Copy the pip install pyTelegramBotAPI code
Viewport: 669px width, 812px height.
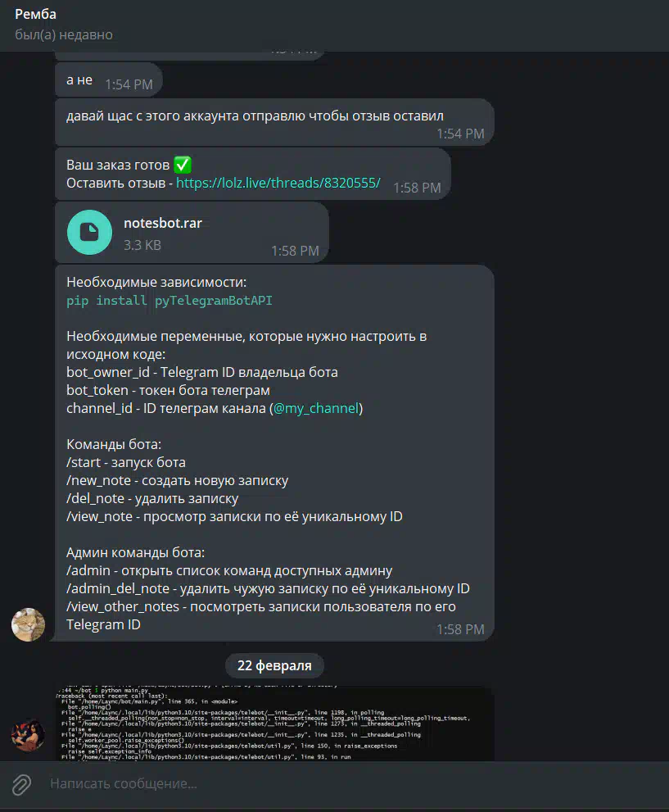(170, 301)
